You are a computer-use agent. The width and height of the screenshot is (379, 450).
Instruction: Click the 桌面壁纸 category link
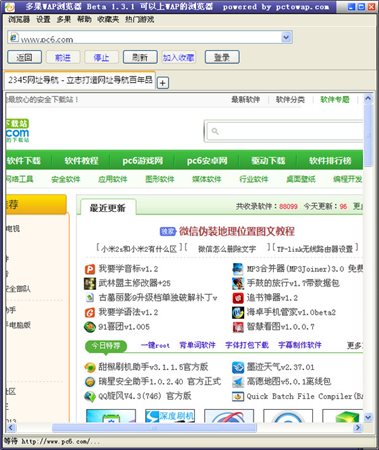pos(301,179)
